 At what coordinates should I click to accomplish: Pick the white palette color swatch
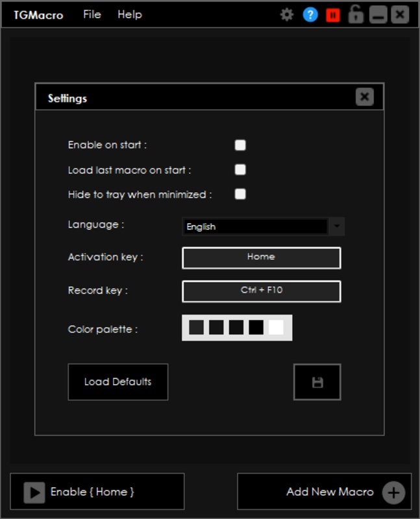pyautogui.click(x=276, y=328)
